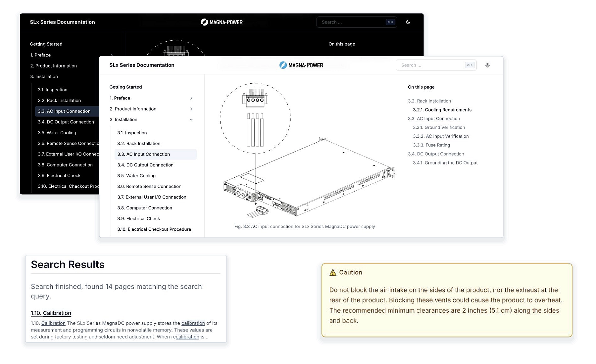The width and height of the screenshot is (596, 364).
Task: Jump to 3.2. Rack Installation on-page link
Action: [x=429, y=101]
